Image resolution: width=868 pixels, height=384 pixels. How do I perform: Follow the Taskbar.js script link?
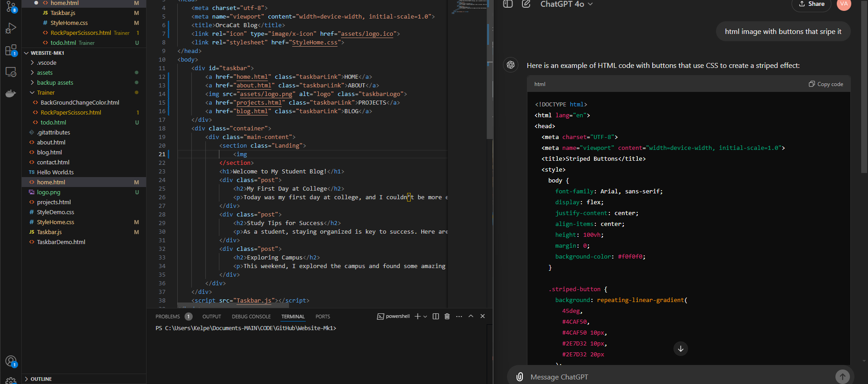click(254, 301)
